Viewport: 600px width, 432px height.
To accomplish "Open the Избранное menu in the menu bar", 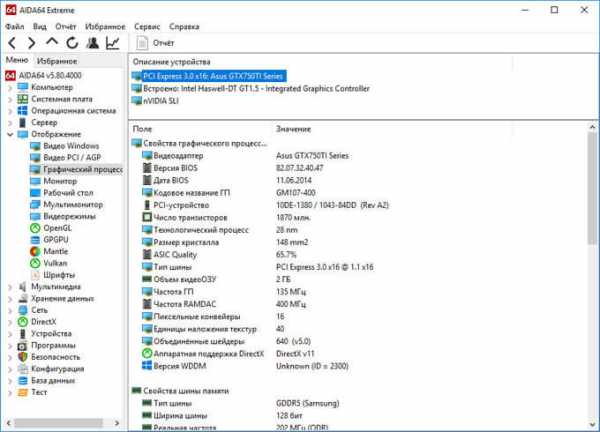I will click(x=105, y=27).
